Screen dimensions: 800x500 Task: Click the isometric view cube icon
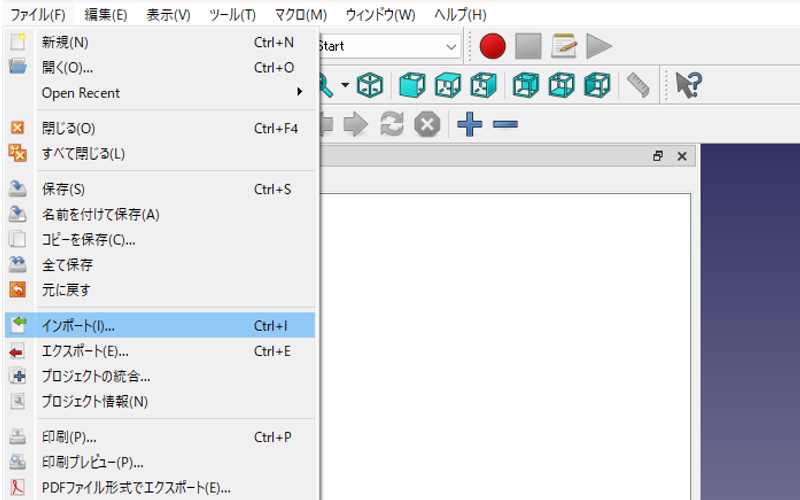coord(371,85)
